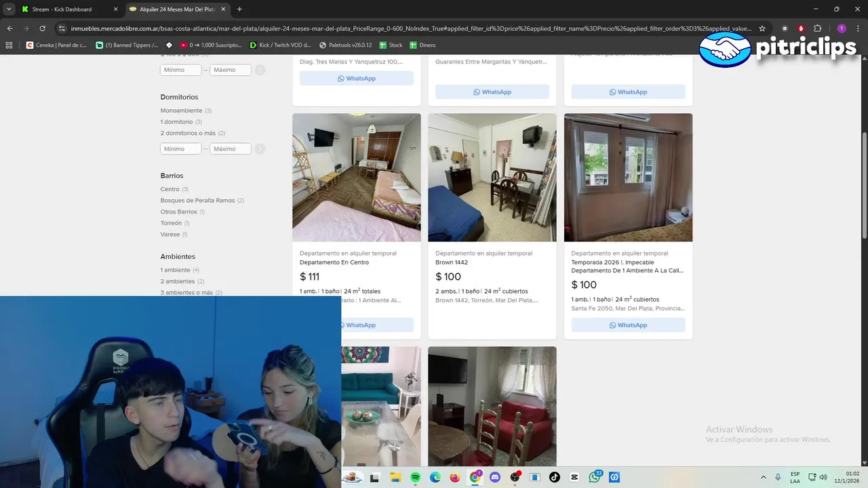Contact via WhatsApp for Guaranies Entre Margaritas listing

tap(492, 92)
